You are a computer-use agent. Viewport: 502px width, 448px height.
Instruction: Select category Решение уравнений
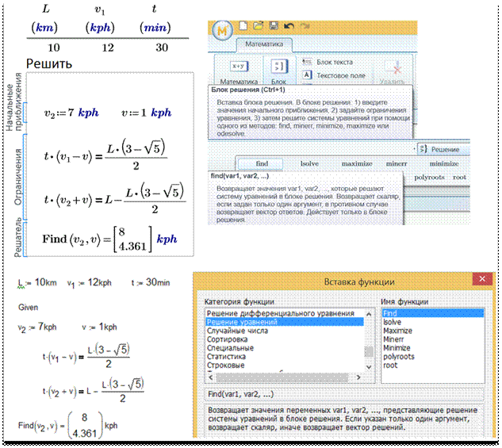pyautogui.click(x=284, y=322)
